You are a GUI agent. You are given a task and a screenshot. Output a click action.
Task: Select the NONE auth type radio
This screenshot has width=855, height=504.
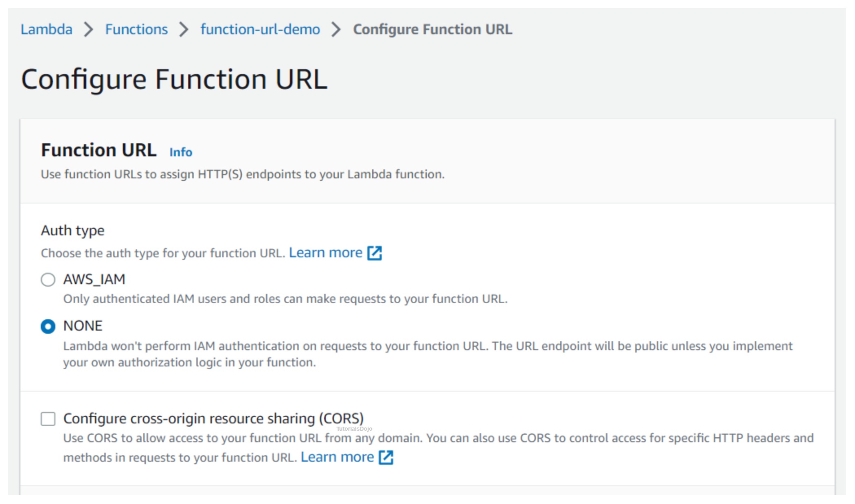coord(48,326)
